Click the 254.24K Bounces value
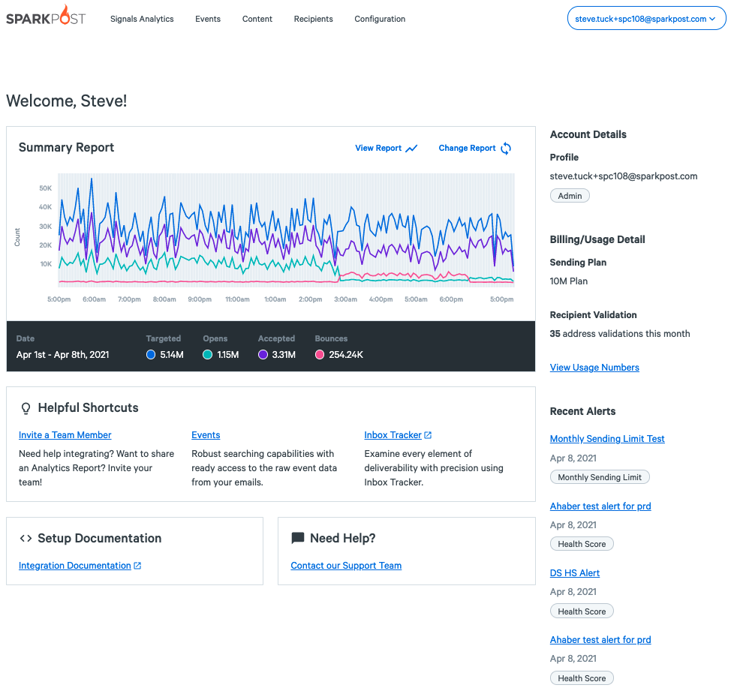Viewport: 734px width, 700px height. (346, 355)
